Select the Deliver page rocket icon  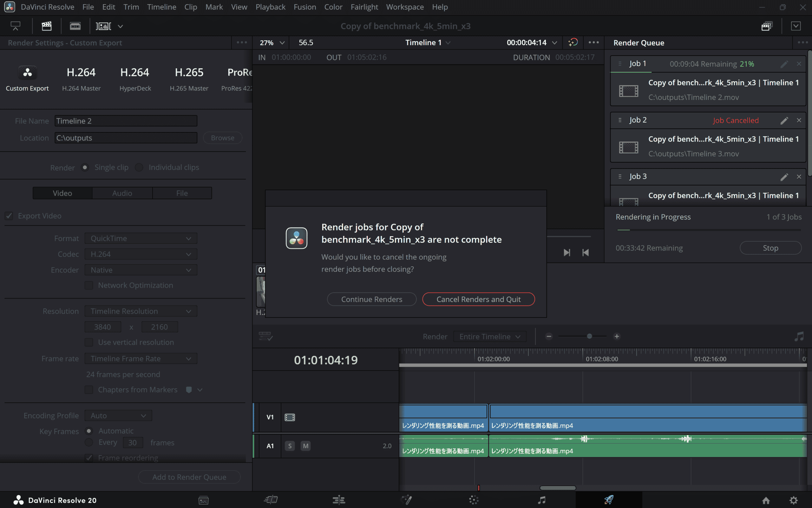coord(609,500)
